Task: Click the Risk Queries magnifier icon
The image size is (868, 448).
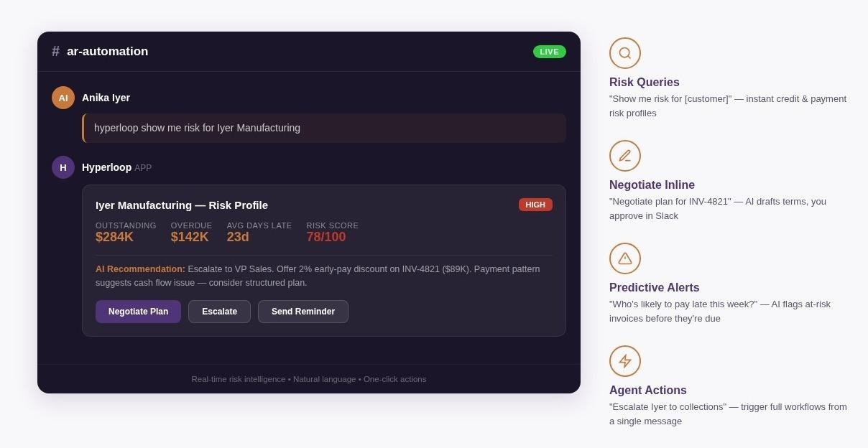Action: [625, 53]
